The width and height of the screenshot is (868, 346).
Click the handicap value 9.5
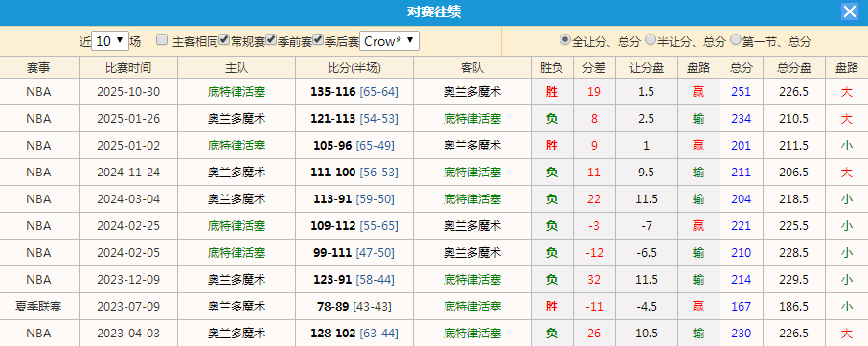tap(647, 173)
